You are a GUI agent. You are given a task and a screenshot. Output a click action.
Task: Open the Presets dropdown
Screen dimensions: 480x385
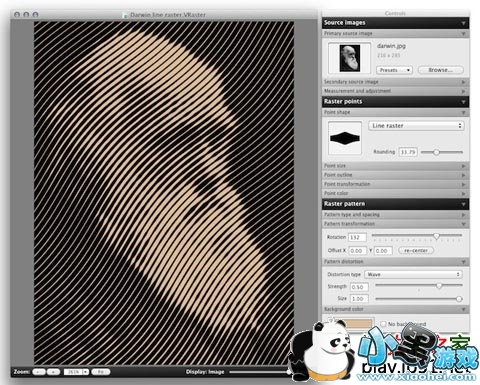[394, 70]
